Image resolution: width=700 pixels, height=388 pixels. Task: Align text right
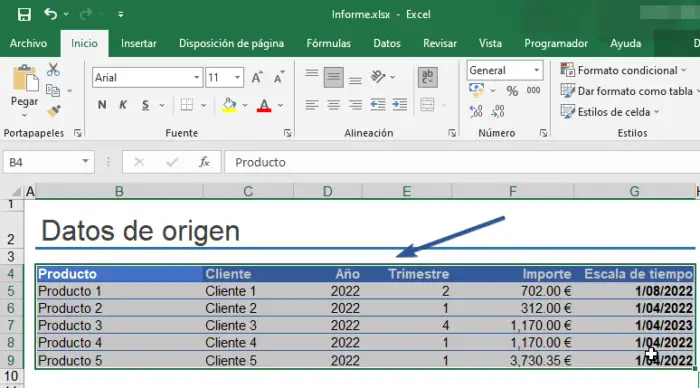[355, 105]
